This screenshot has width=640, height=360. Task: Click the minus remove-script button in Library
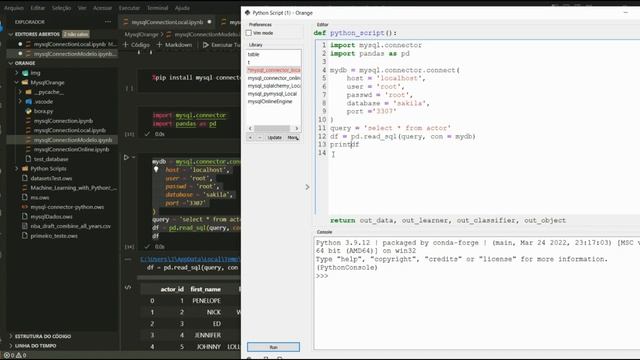coord(260,138)
